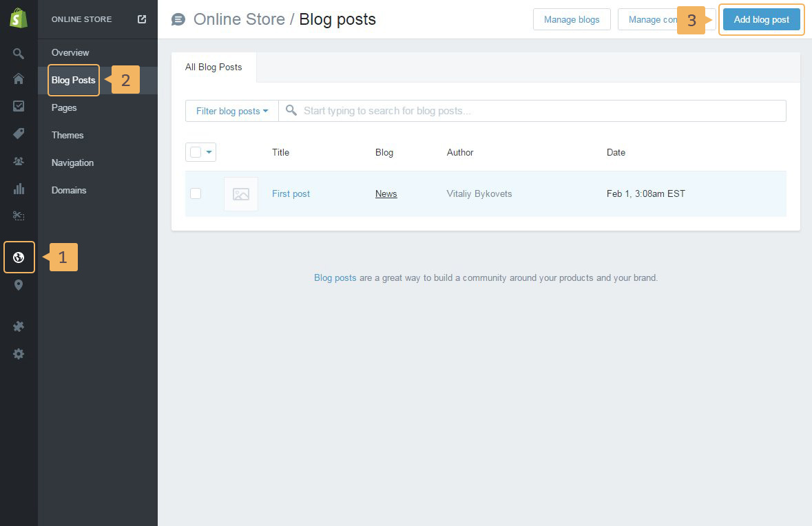Select Themes in the Online Store menu
The height and width of the screenshot is (526, 812).
click(67, 135)
